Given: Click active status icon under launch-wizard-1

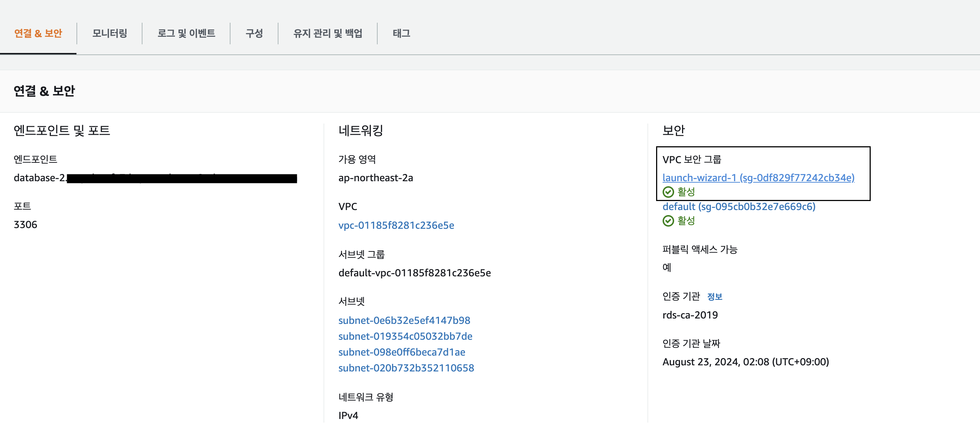Looking at the screenshot, I should click(668, 192).
